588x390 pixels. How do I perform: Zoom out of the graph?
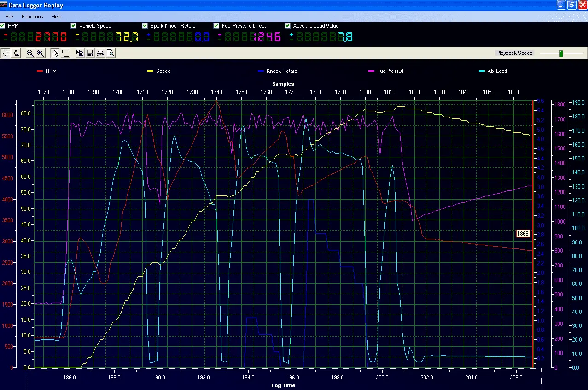(30, 53)
